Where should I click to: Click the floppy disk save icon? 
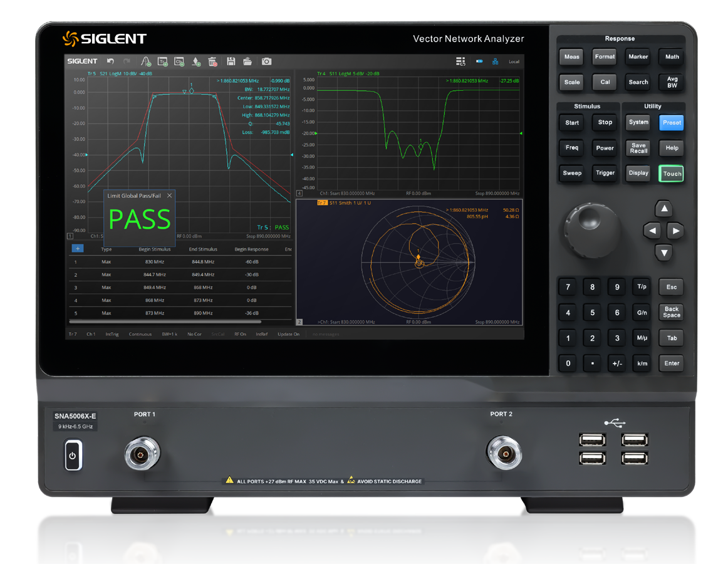click(x=231, y=61)
